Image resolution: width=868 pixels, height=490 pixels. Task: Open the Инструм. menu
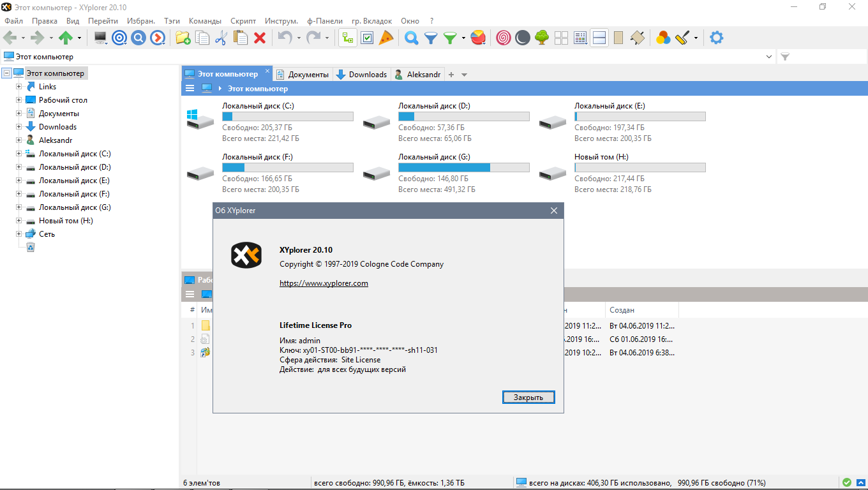coord(281,21)
